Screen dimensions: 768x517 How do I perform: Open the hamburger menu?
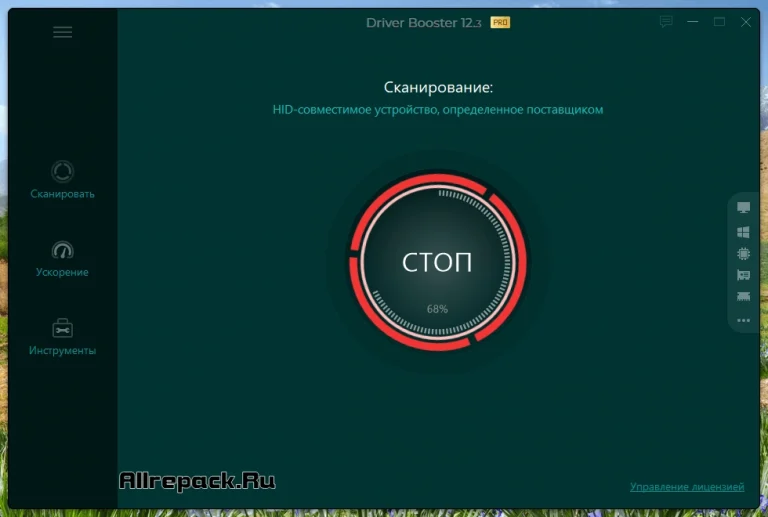click(63, 32)
